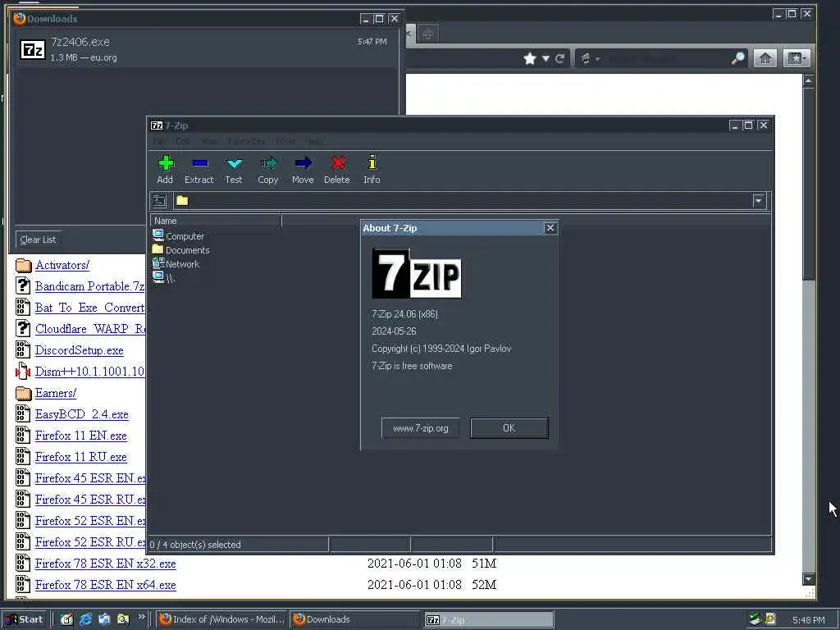This screenshot has height=630, width=840.
Task: Click the 7-ZIP logo in the About dialog
Action: pos(417,273)
